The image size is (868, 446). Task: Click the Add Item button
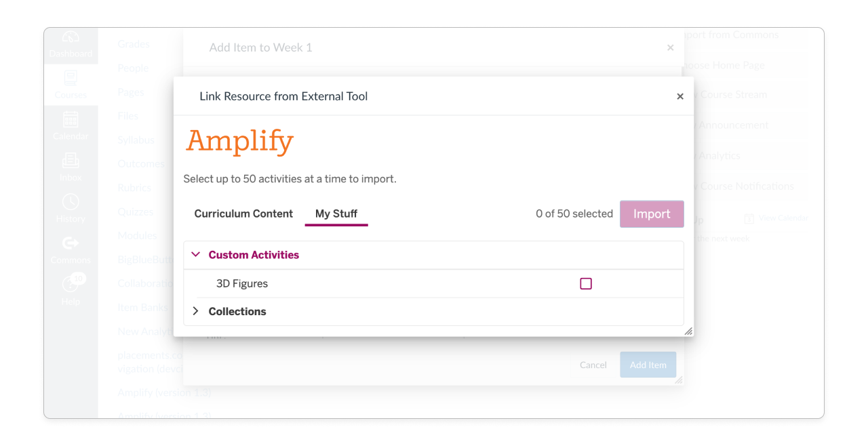point(648,365)
